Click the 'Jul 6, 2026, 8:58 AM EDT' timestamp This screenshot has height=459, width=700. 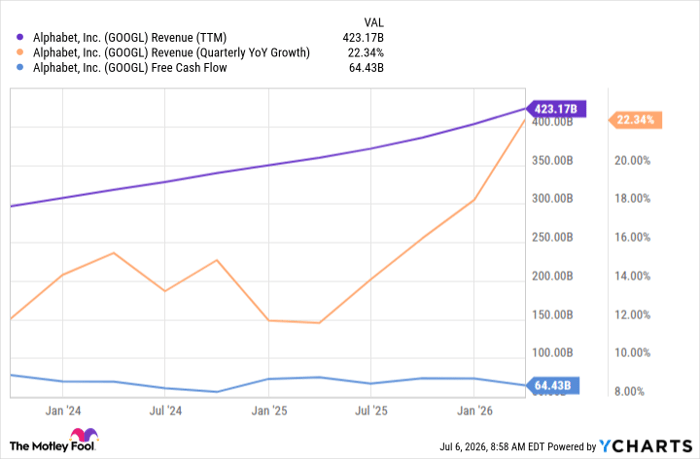[492, 446]
